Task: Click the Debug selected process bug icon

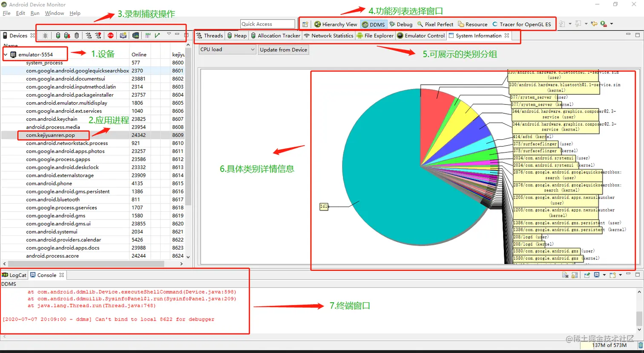Action: click(45, 35)
